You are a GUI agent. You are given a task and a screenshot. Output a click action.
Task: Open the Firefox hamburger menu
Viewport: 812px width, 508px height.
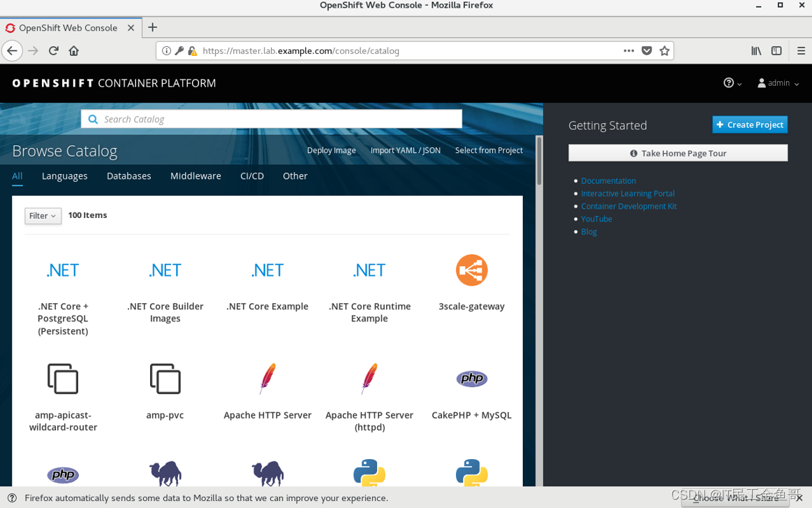click(801, 51)
